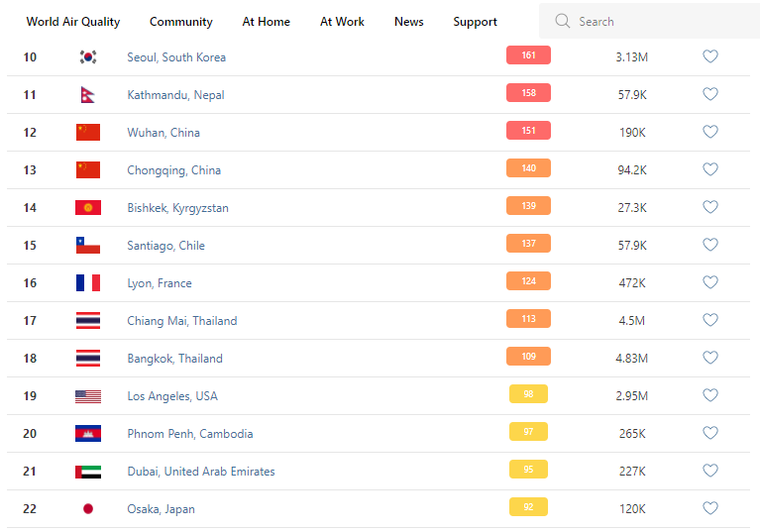Viewport: 760px width, 532px height.
Task: Open the Bangkok, Thailand link
Action: (x=174, y=359)
